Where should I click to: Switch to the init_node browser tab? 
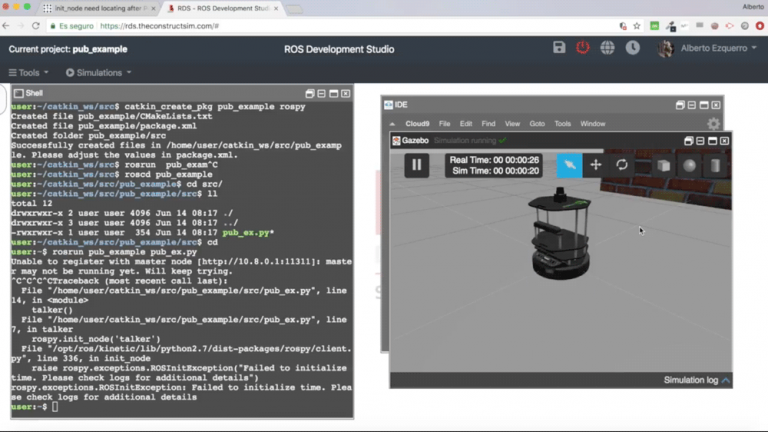click(x=99, y=8)
